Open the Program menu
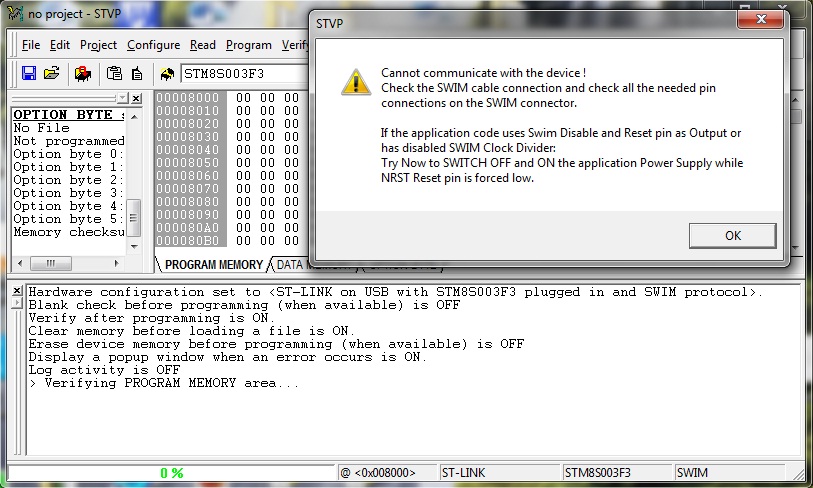This screenshot has width=813, height=488. point(249,45)
